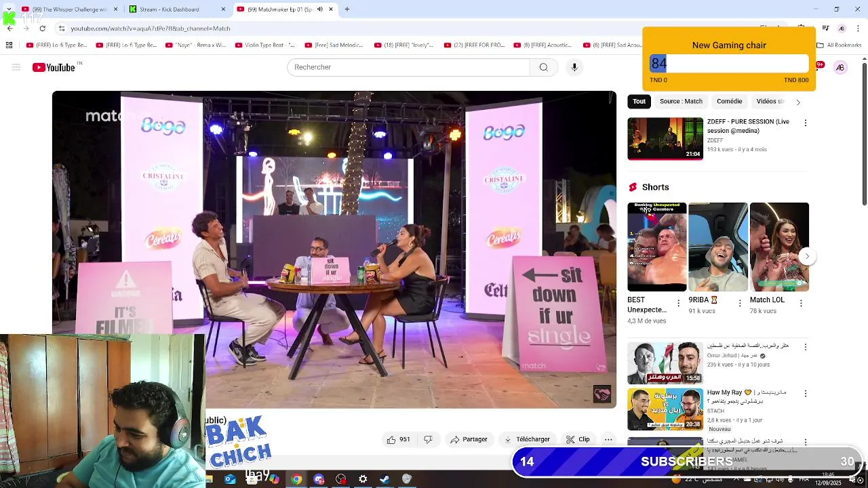
Task: Open options for 9RIBA short
Action: click(x=740, y=303)
